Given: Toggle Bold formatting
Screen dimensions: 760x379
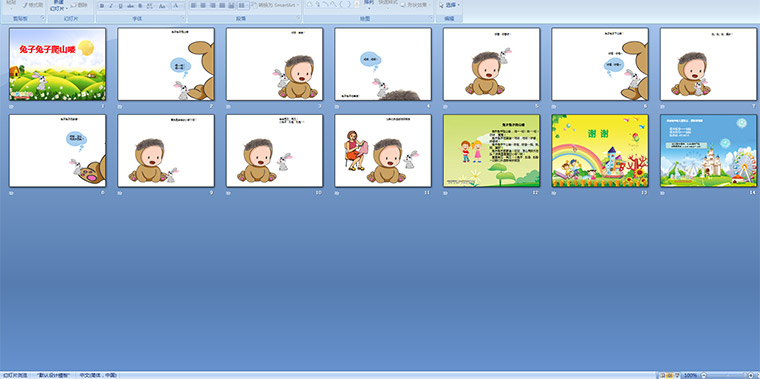Looking at the screenshot, I should (x=102, y=6).
